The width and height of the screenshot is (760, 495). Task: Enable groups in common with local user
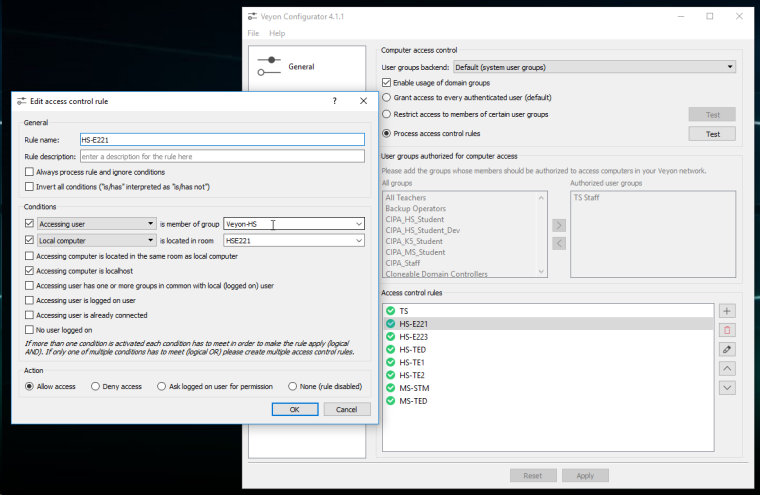[x=30, y=286]
